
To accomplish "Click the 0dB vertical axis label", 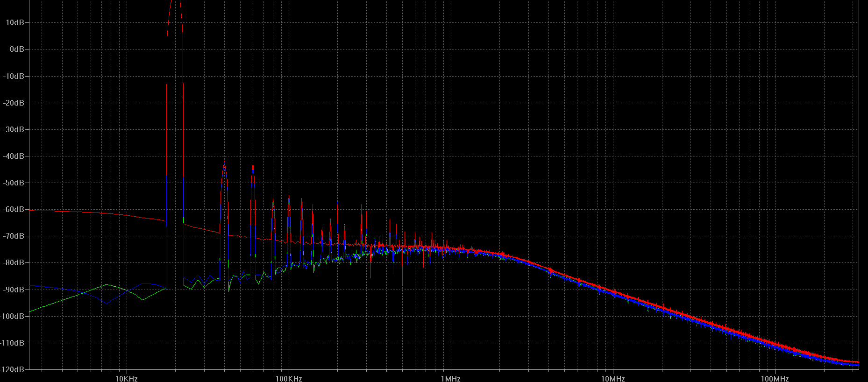I will click(17, 49).
